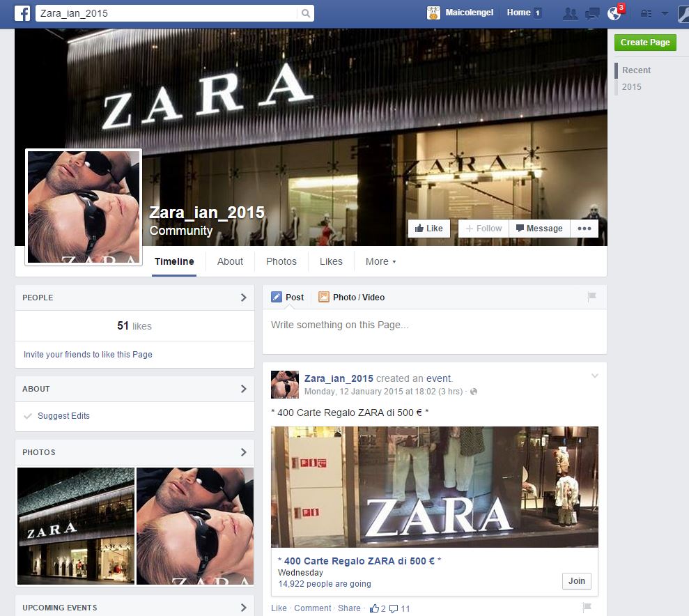Viewport: 689px width, 616px height.
Task: Click the Maicolengel profile avatar icon
Action: (x=433, y=13)
